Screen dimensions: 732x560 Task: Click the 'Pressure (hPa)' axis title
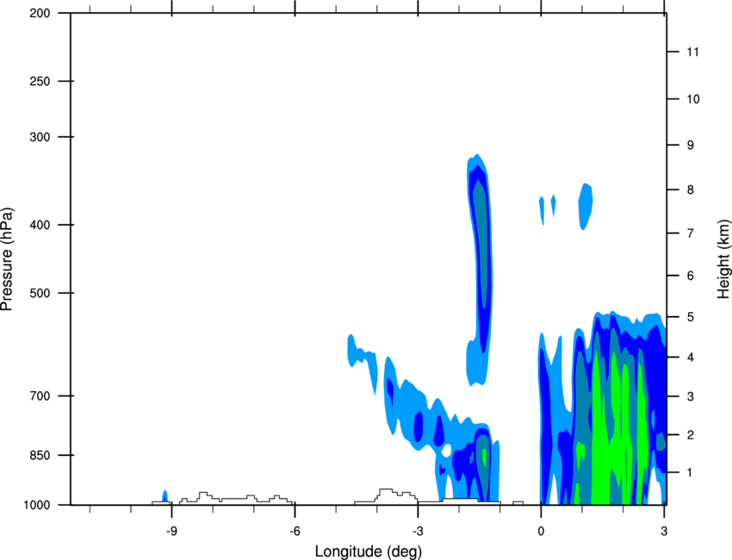(7, 259)
